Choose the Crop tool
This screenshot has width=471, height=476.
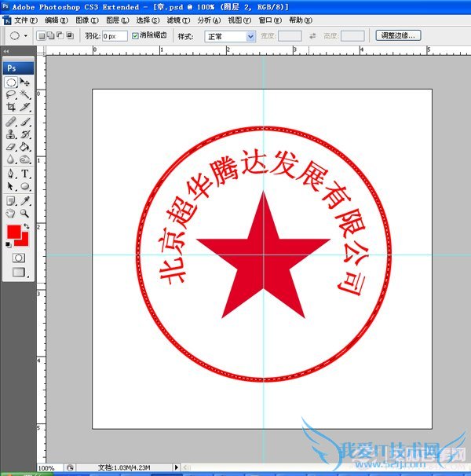(12, 107)
